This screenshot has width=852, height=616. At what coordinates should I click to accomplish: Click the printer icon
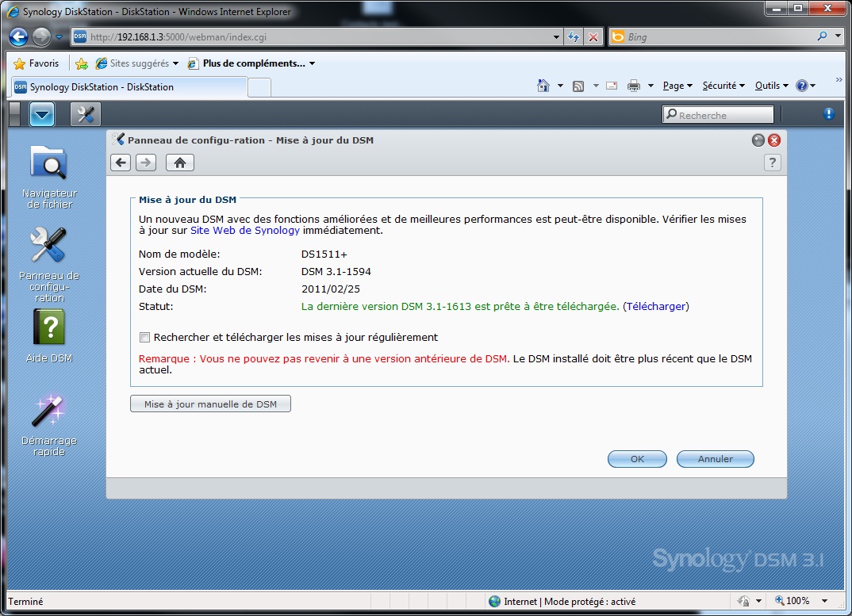coord(634,86)
